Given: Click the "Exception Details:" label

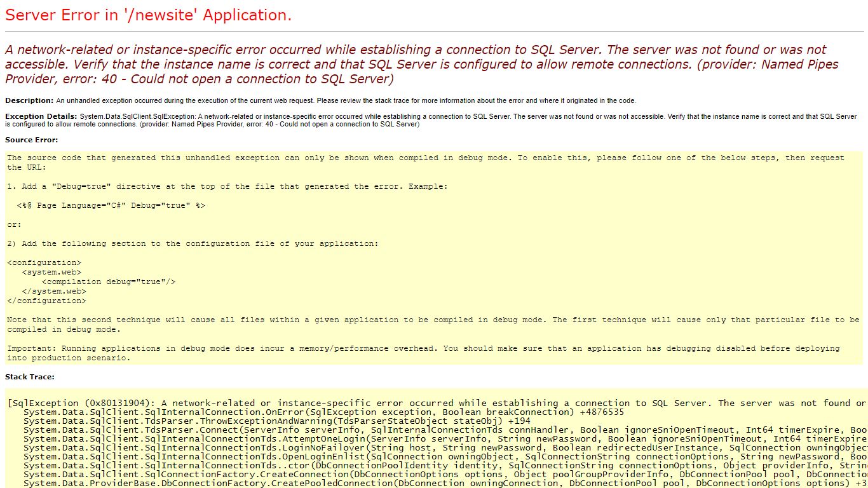Looking at the screenshot, I should [x=41, y=116].
